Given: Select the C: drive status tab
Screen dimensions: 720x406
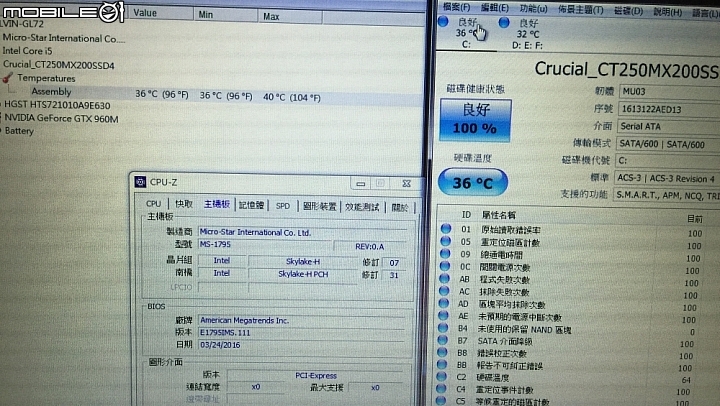Looking at the screenshot, I should 466,33.
